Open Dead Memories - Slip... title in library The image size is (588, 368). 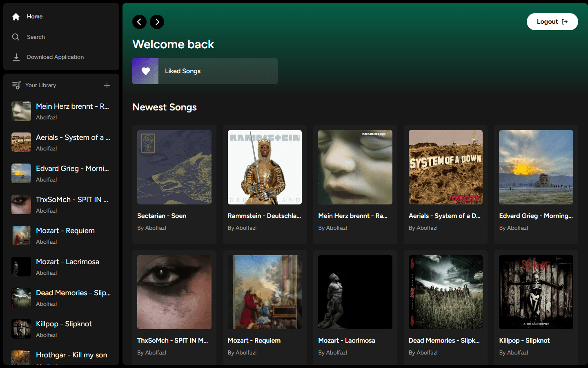click(73, 293)
